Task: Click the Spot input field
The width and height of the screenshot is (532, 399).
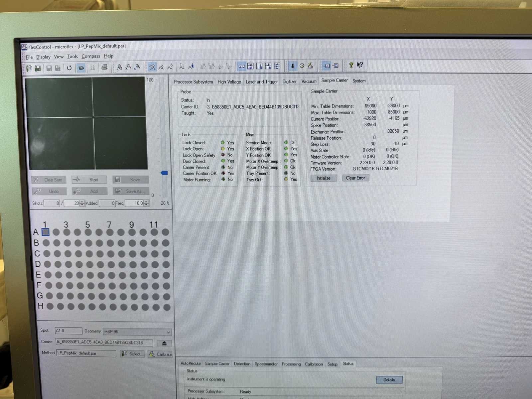Action: pos(68,331)
